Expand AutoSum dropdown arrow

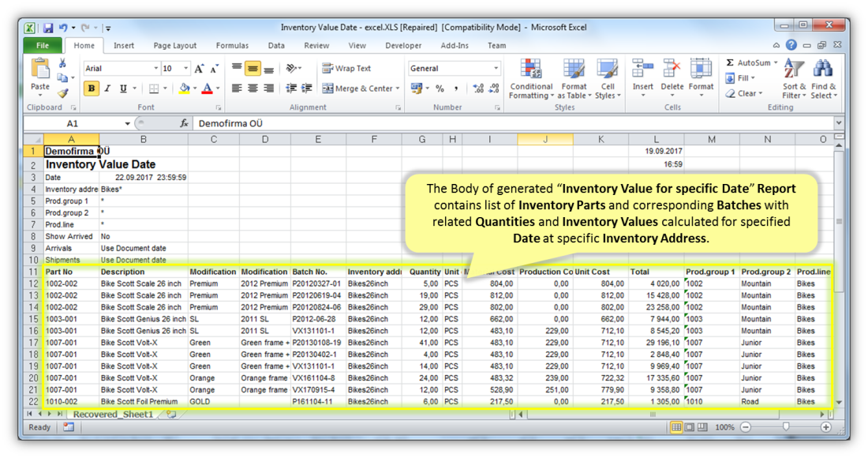pyautogui.click(x=776, y=63)
